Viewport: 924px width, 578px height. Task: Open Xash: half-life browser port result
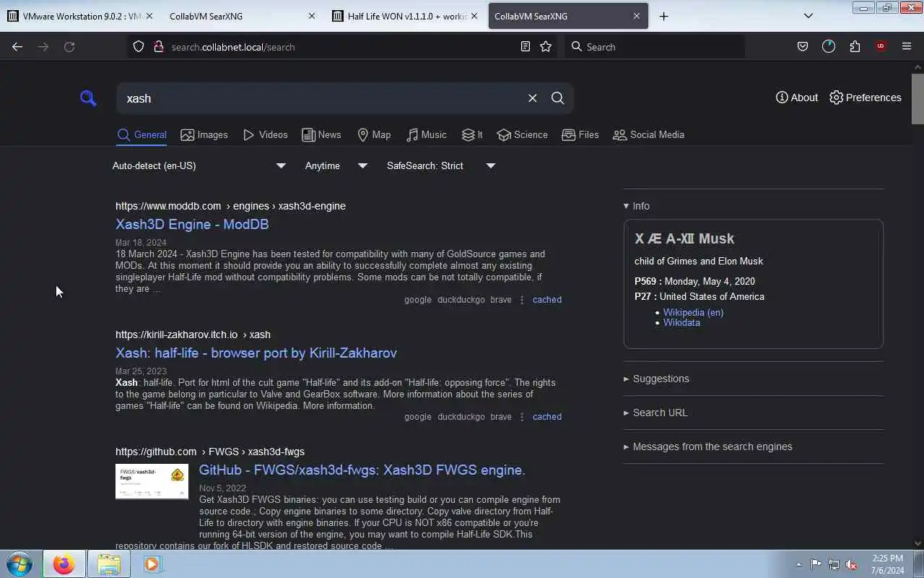256,353
